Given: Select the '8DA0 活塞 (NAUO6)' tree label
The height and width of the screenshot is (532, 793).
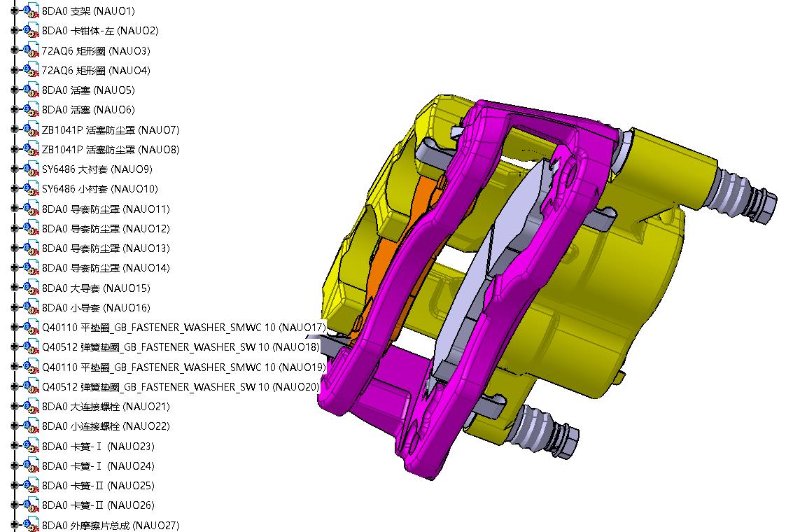Looking at the screenshot, I should pos(88,110).
